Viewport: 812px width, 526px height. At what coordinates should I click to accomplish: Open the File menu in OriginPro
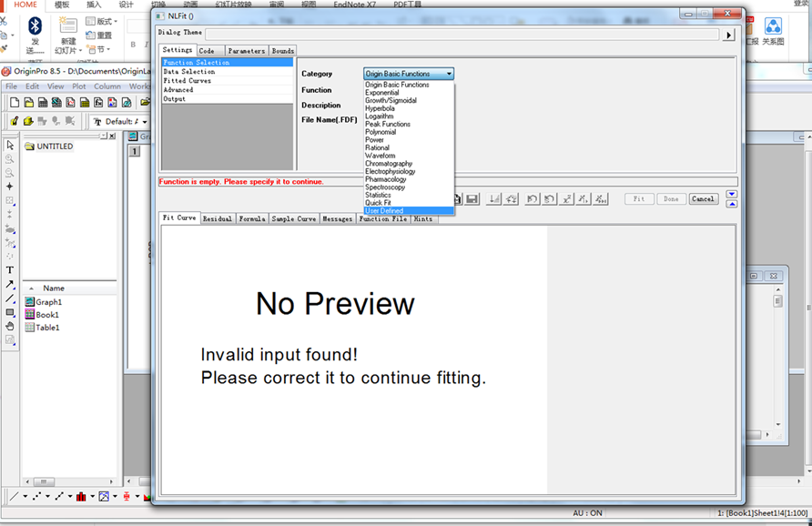point(11,86)
